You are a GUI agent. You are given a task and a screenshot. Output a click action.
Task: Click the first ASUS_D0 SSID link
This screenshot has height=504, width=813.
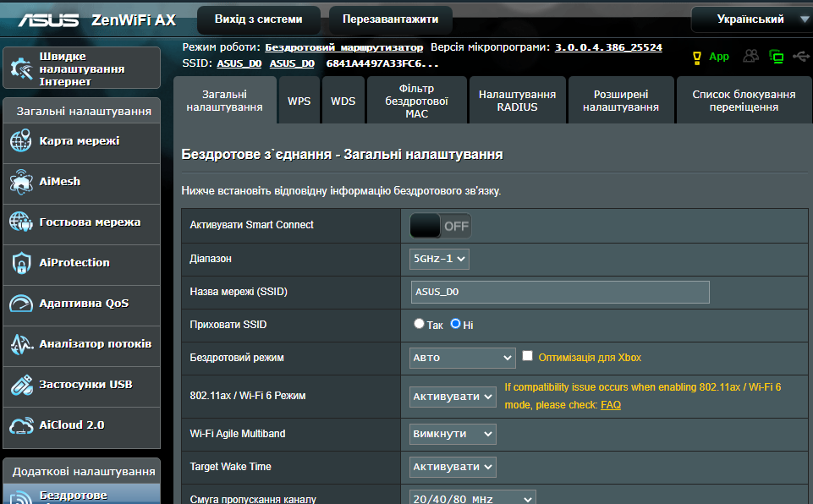pyautogui.click(x=239, y=63)
